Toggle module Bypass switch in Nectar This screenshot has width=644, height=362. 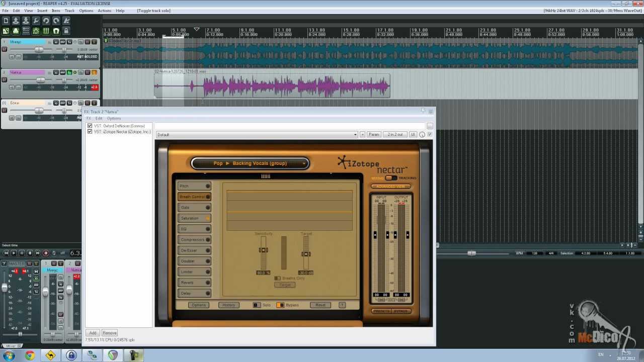pos(280,305)
